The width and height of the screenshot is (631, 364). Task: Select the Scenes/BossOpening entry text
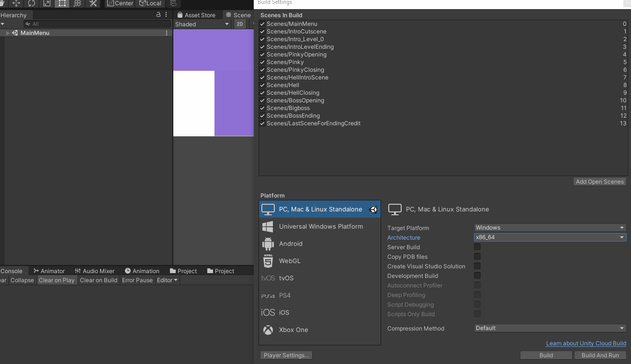pyautogui.click(x=295, y=100)
